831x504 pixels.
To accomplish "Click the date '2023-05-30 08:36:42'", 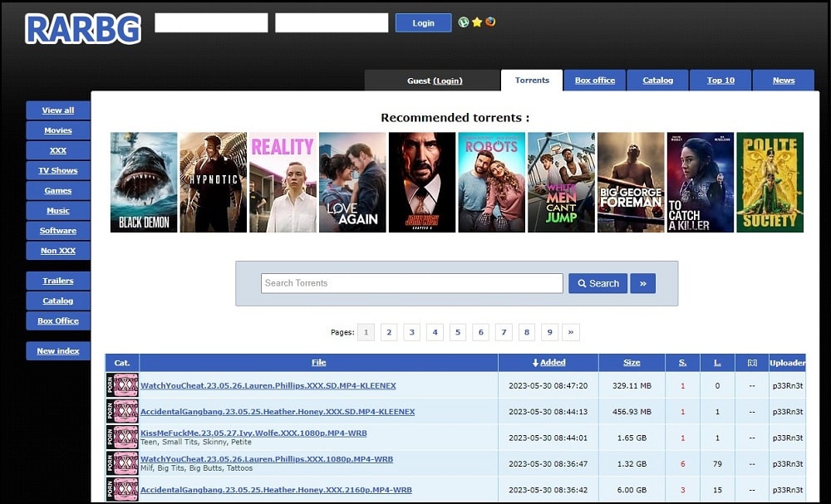I will point(548,490).
